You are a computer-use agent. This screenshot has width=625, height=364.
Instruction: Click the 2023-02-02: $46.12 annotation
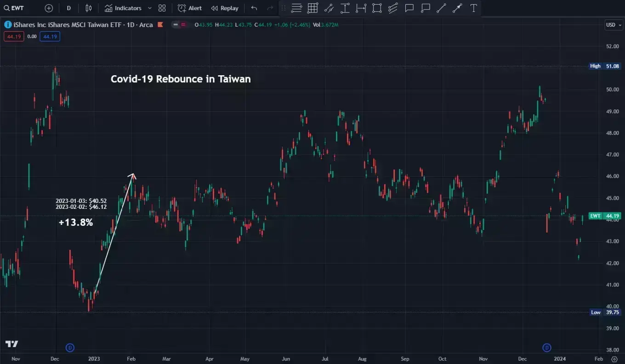click(x=81, y=207)
